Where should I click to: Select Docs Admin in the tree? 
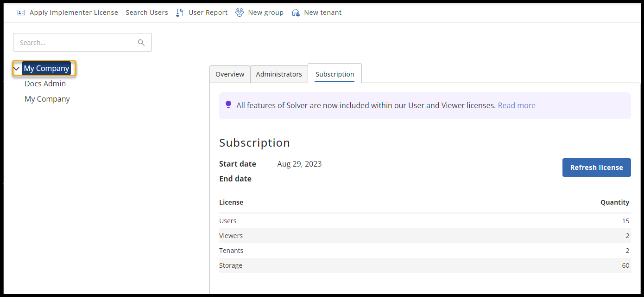45,84
